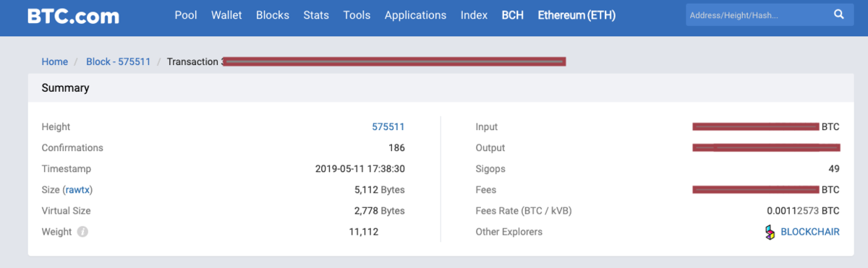The width and height of the screenshot is (868, 268).
Task: Open Block - 575511 breadcrumb link
Action: pyautogui.click(x=119, y=62)
